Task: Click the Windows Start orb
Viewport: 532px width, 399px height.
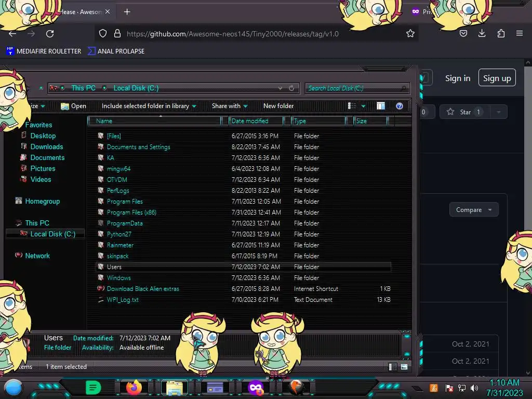Action: tap(13, 389)
